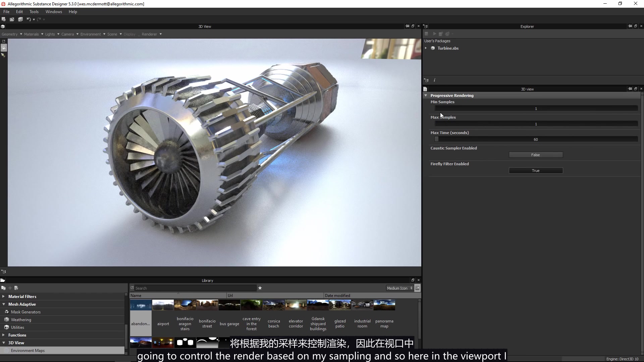The height and width of the screenshot is (362, 644).
Task: Open an existing package from toolbar
Action: [x=12, y=19]
